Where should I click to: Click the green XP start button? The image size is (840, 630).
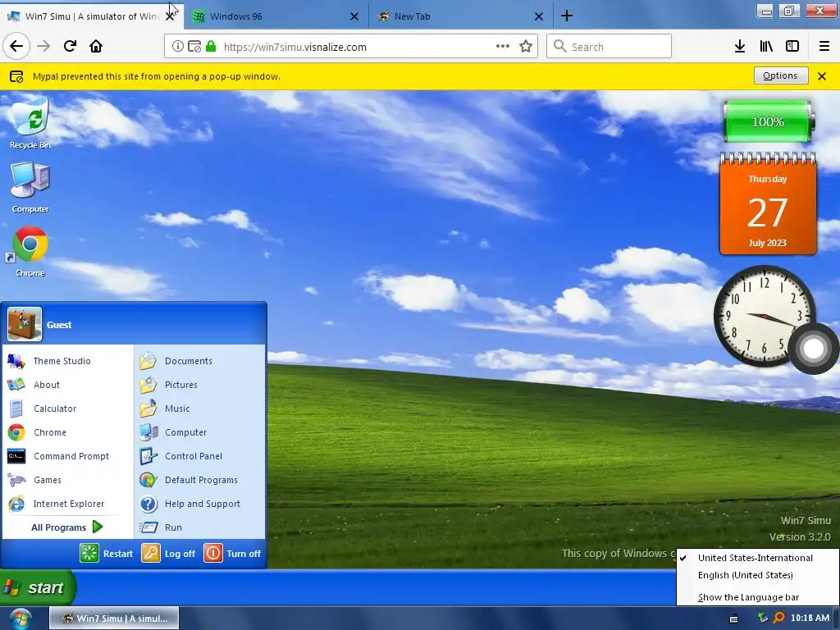[38, 587]
